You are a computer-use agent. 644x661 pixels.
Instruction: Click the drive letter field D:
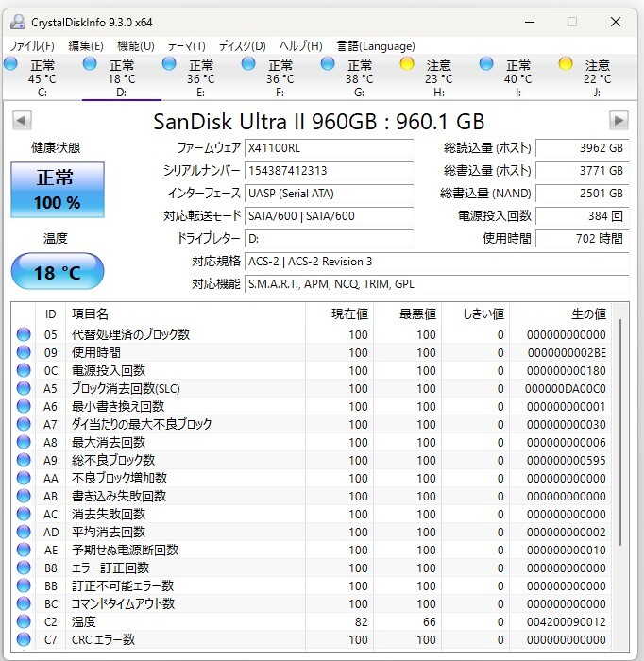click(329, 239)
